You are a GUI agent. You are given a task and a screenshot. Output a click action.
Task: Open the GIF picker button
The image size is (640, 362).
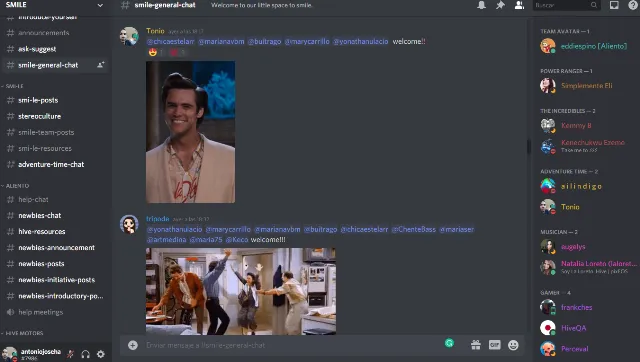coord(494,345)
